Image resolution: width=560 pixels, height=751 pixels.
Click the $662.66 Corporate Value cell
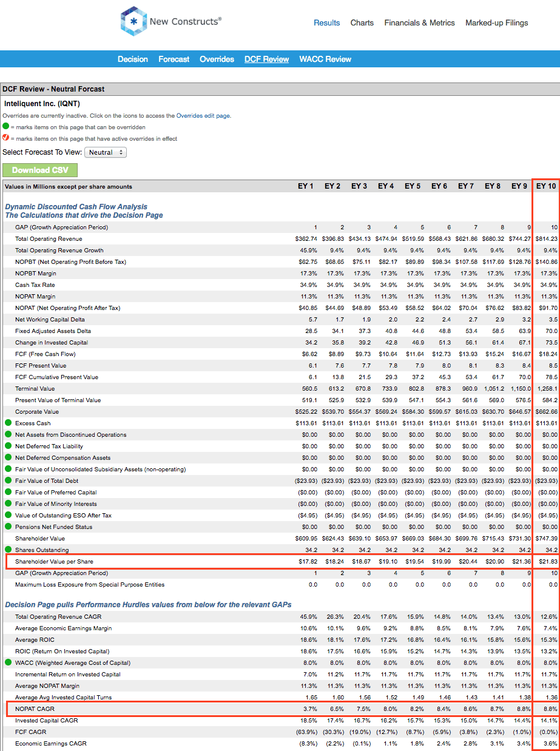tap(547, 411)
